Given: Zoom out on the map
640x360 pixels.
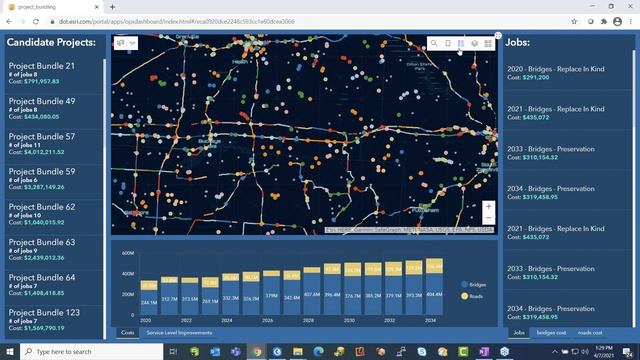Looking at the screenshot, I should (489, 218).
